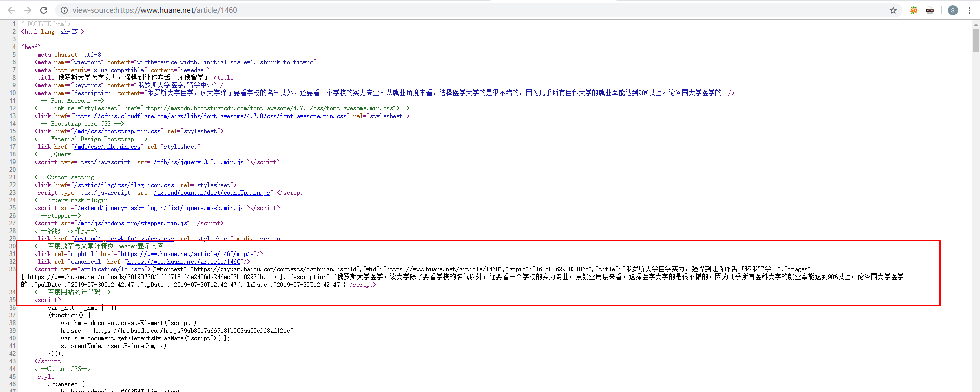Click the x-ua-compatible meta line

(x=122, y=70)
